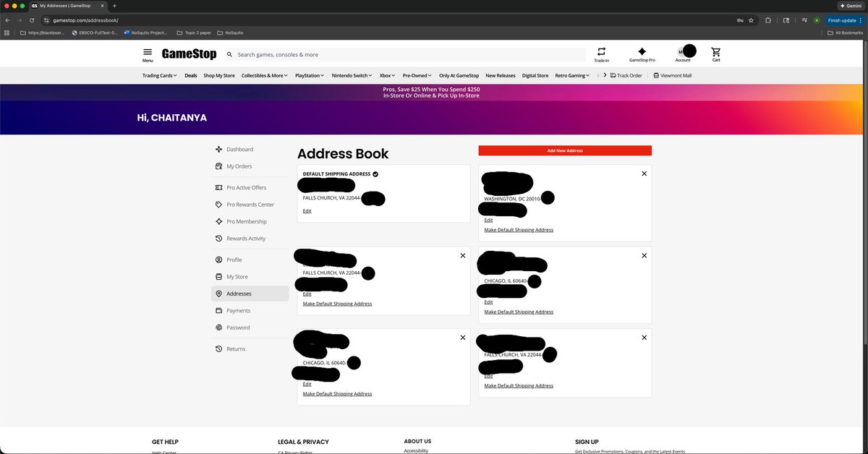Open Only At GameStop nav item
Screen dimensions: 868x454
[459, 75]
